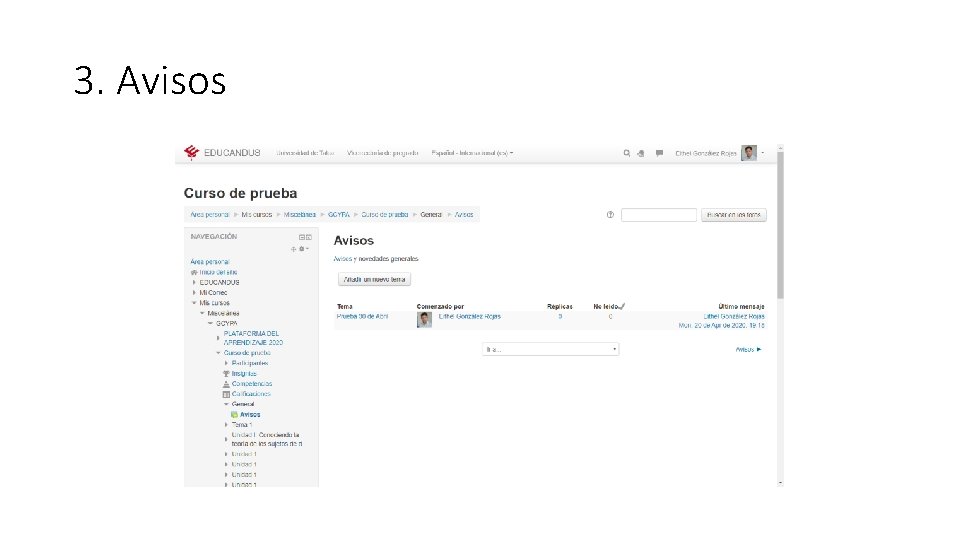Viewport: 960px width, 540px height.
Task: Expand the EDUCANDUS node in navigation tree
Action: coord(195,282)
